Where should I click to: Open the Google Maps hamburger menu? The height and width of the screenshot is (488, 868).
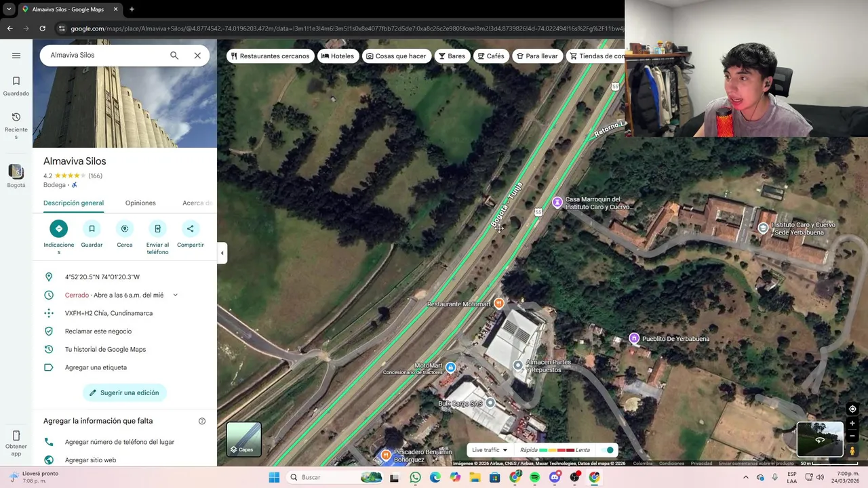point(16,56)
